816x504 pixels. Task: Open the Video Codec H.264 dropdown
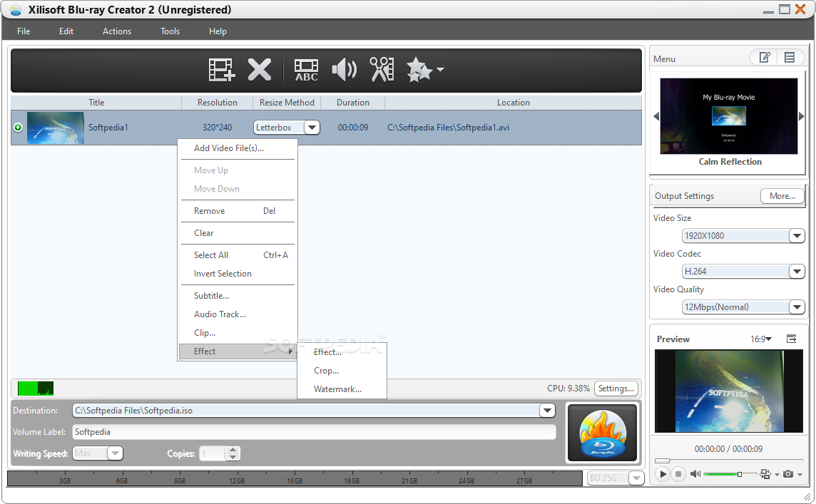pyautogui.click(x=796, y=271)
